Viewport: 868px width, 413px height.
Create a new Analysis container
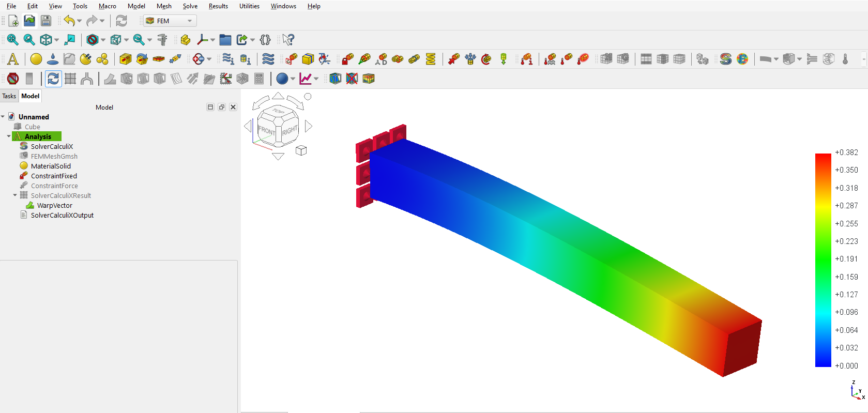click(x=13, y=59)
